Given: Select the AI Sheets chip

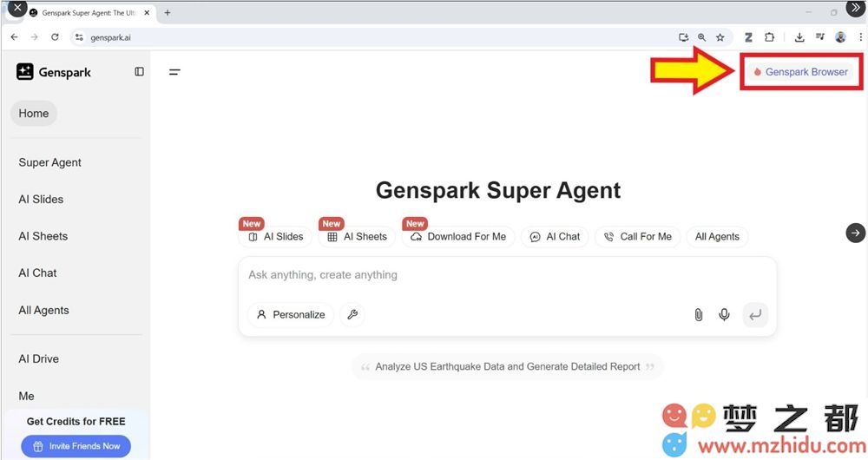Looking at the screenshot, I should pos(357,237).
